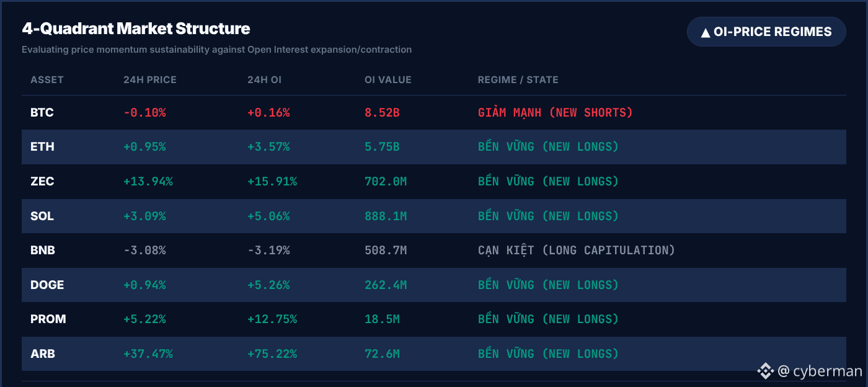The image size is (868, 387).
Task: Click the REGIME / STATE column header
Action: tap(518, 80)
